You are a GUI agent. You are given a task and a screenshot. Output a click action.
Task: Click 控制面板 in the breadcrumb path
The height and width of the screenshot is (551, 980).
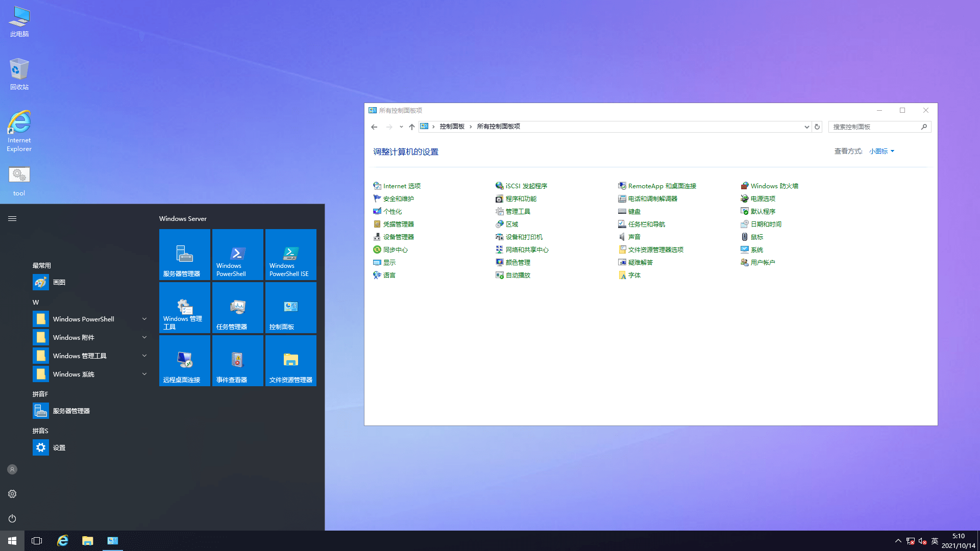pos(452,127)
